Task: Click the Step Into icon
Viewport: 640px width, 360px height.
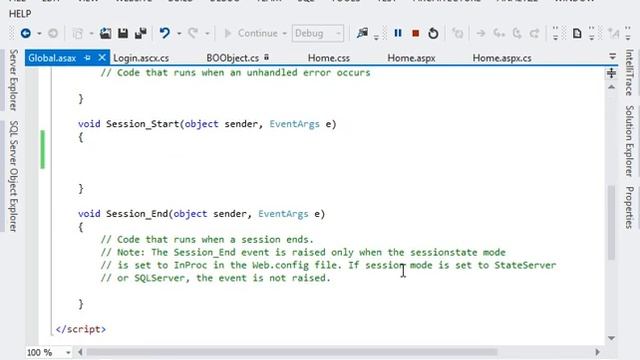Action: point(498,33)
